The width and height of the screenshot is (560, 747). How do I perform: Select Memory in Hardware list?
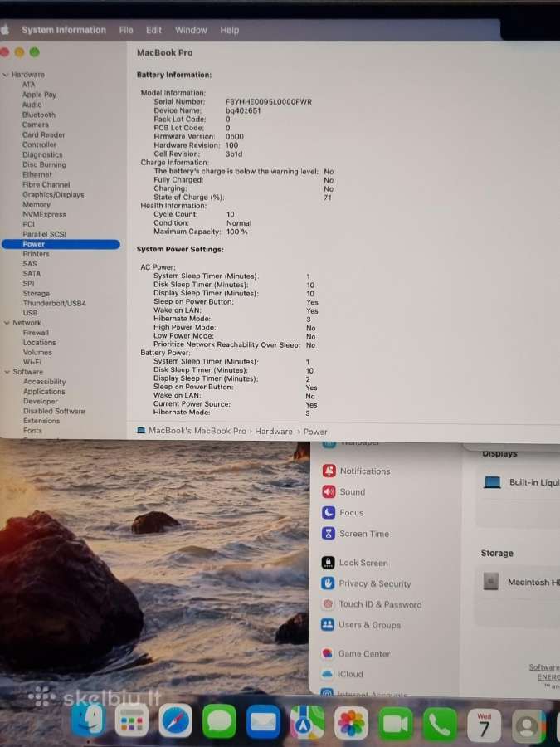coord(37,204)
